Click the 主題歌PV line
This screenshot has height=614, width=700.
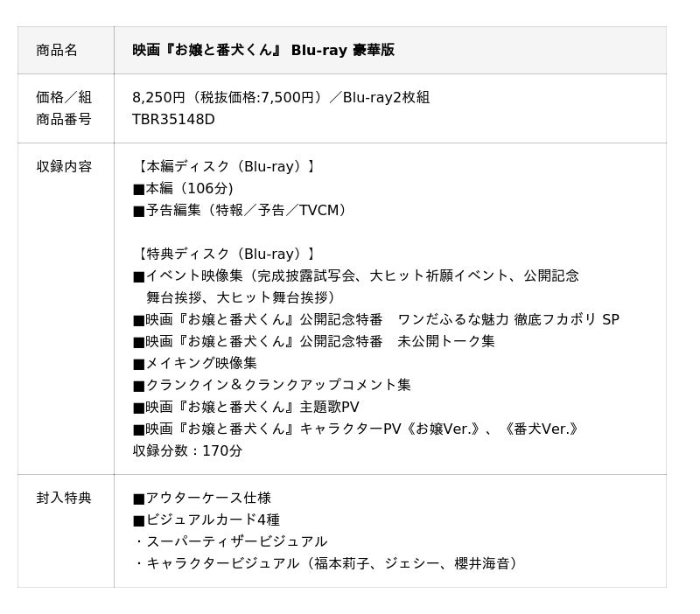(246, 407)
